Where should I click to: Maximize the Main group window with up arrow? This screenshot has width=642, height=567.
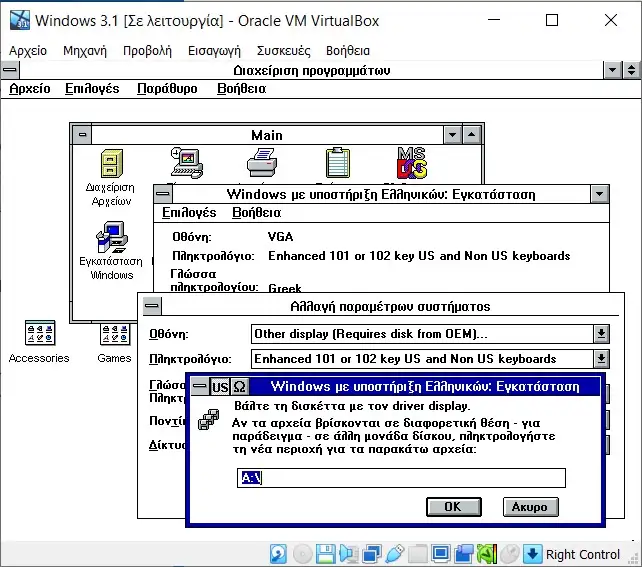point(472,135)
